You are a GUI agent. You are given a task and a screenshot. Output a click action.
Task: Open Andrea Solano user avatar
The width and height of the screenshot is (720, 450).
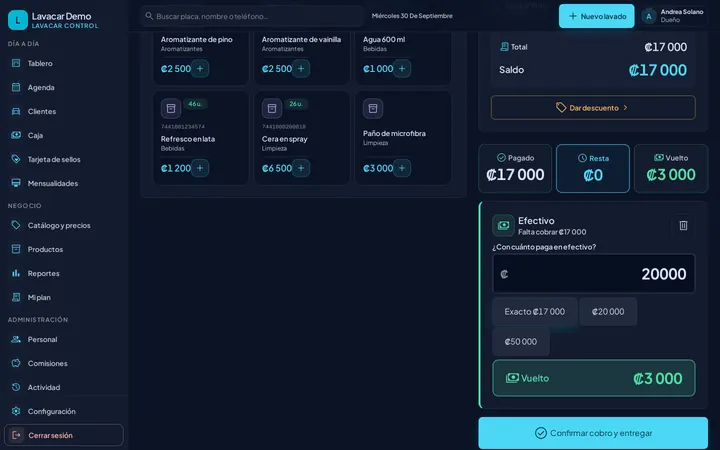649,16
